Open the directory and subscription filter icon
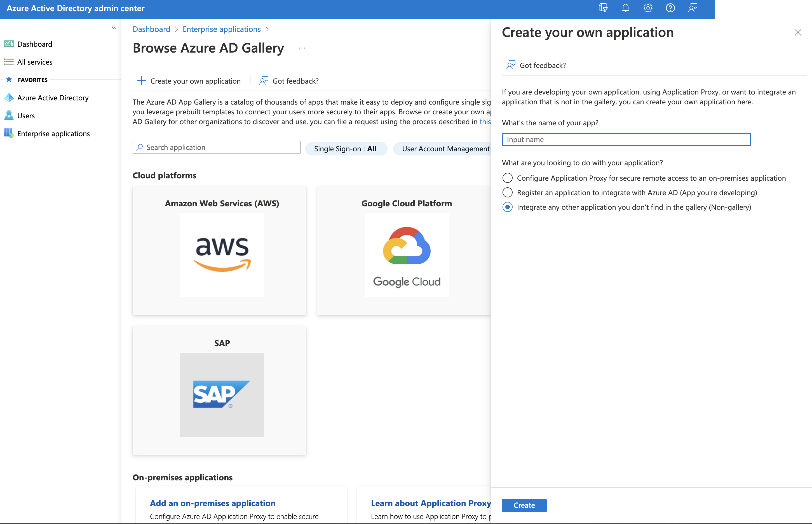Screen dimensions: 812x524 603,8
